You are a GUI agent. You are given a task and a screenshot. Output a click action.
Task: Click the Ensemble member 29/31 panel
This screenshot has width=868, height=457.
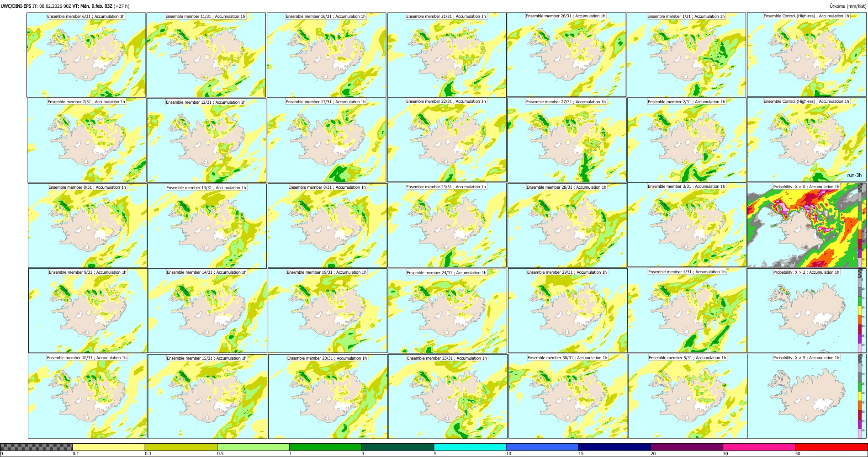point(567,311)
